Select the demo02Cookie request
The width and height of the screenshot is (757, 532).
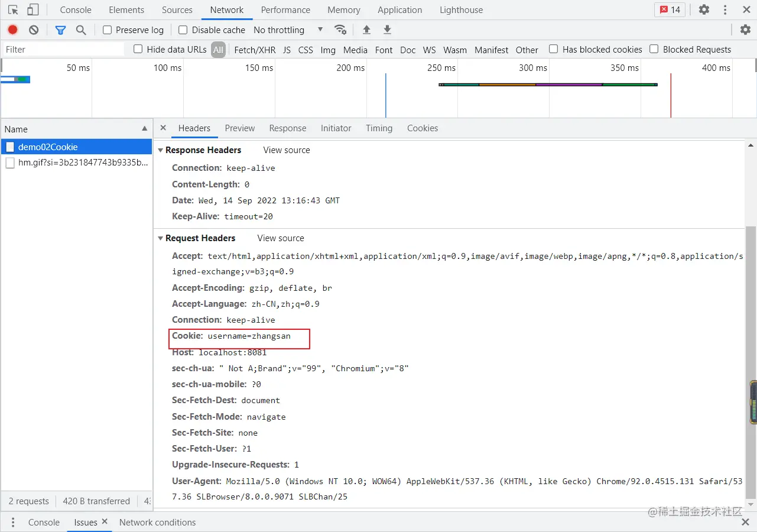[76, 147]
